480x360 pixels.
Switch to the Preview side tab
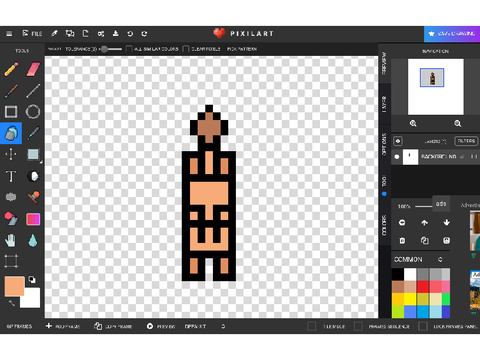coord(384,63)
